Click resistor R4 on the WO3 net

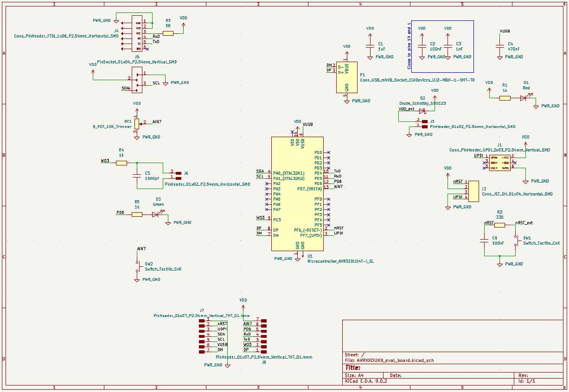121,163
